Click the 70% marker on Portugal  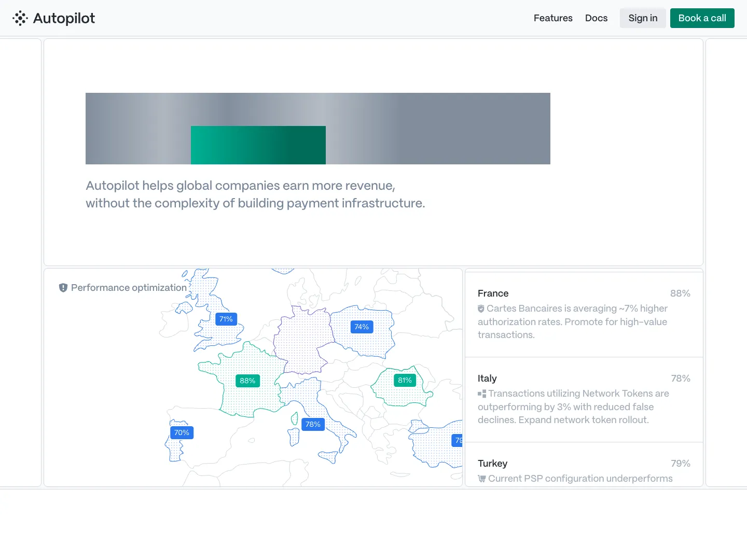[182, 432]
